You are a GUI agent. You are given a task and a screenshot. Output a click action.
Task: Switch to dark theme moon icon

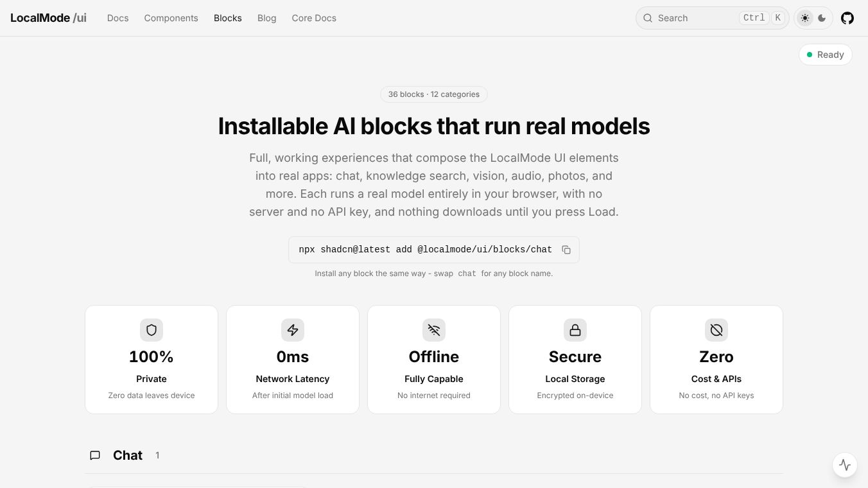pos(822,18)
